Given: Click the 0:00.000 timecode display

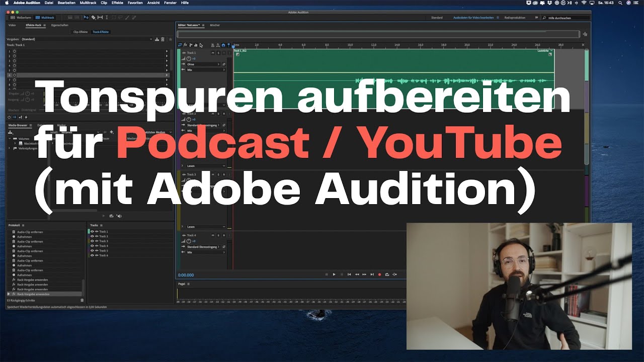Looking at the screenshot, I should [x=186, y=275].
